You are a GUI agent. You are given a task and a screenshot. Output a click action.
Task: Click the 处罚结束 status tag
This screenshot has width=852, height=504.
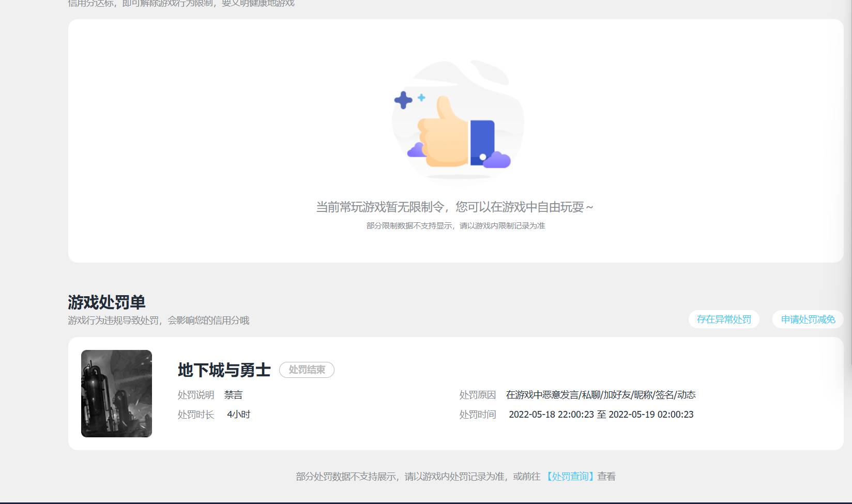306,370
